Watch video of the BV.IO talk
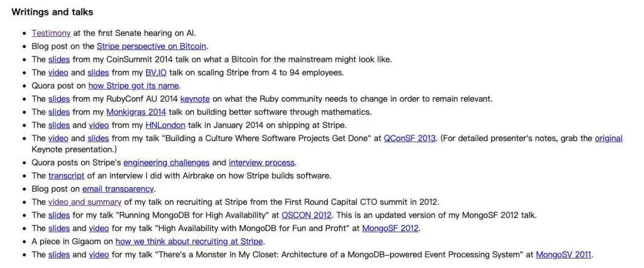This screenshot has height=268, width=644. pyautogui.click(x=58, y=73)
